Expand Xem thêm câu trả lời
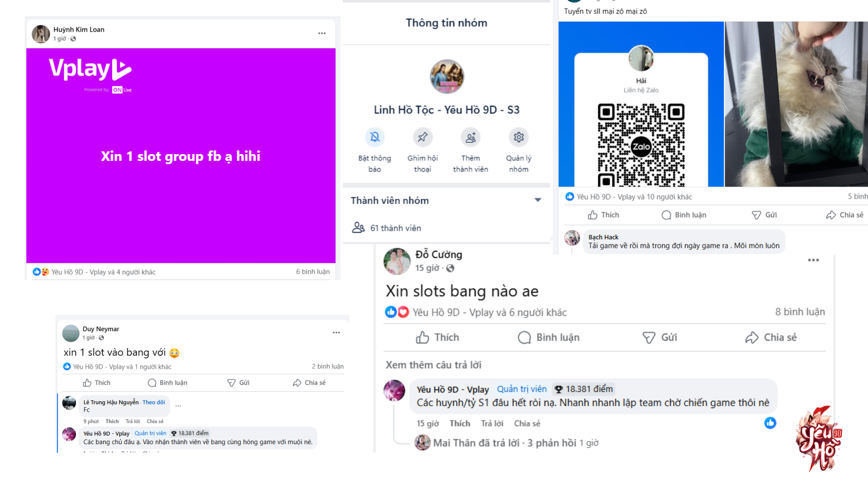The width and height of the screenshot is (868, 488). tap(433, 365)
